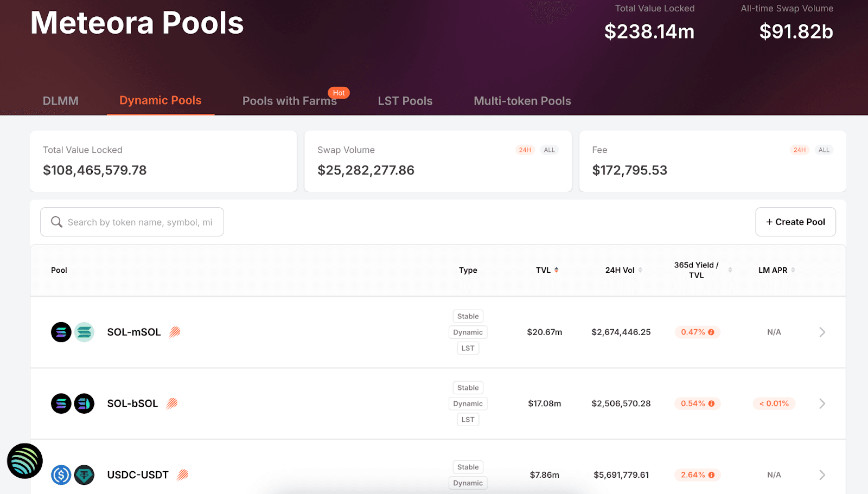Viewport: 868px width, 494px height.
Task: Click the Pool column header
Action: tap(59, 270)
